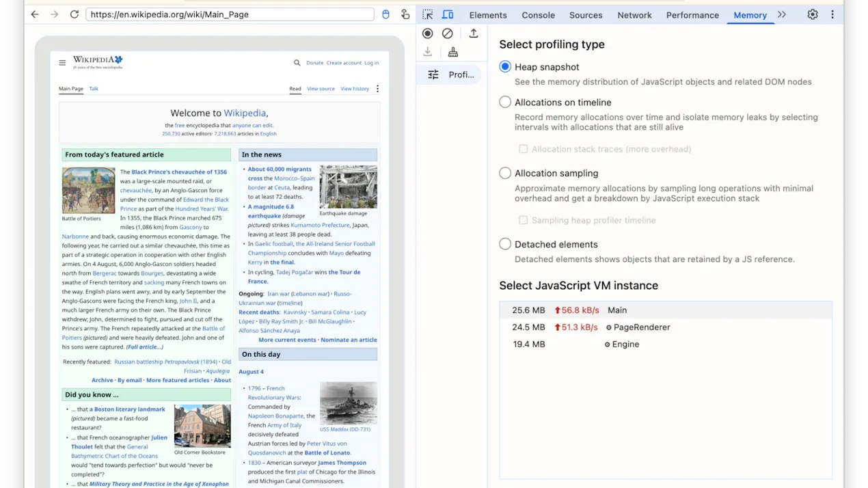This screenshot has width=868, height=488.
Task: Select Detached elements radio button
Action: [505, 244]
